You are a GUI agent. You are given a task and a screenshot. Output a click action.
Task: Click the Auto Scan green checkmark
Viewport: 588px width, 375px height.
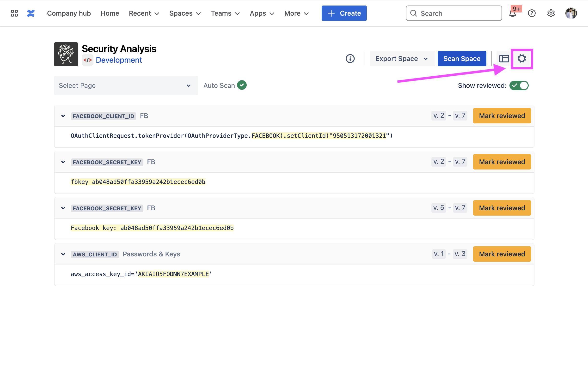coord(242,85)
